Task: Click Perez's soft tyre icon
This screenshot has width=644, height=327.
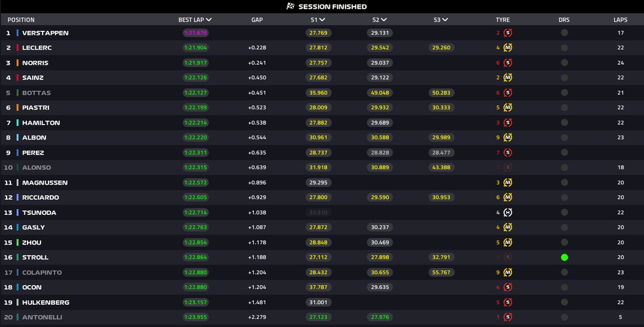Action: pos(508,153)
